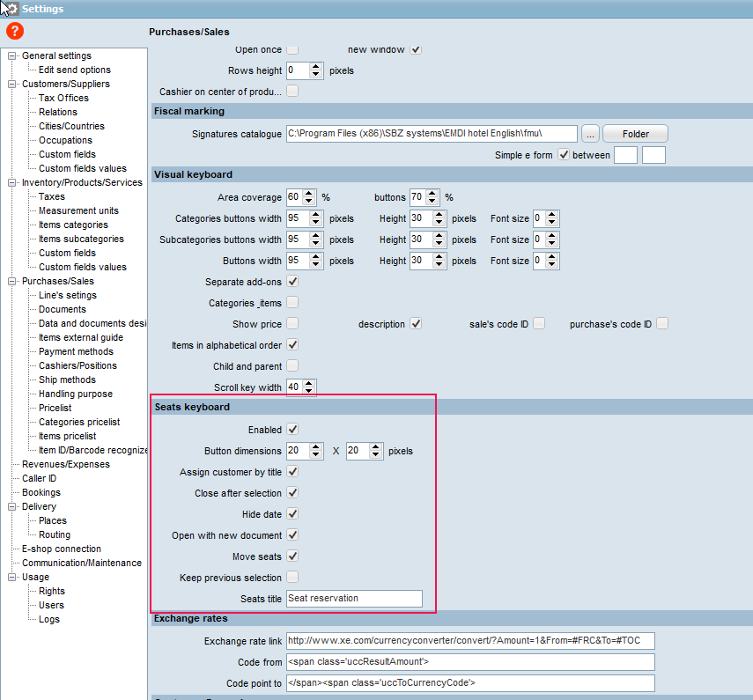Image resolution: width=753 pixels, height=700 pixels.
Task: Click the Scroll key width spinner
Action: click(x=301, y=387)
